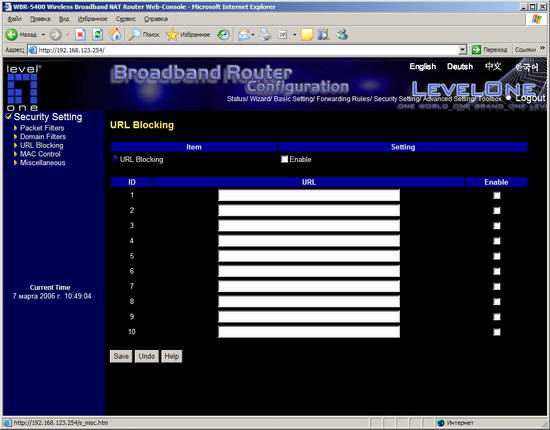This screenshot has height=430, width=550.
Task: Tick the Enable checkbox for ID 1
Action: pos(497,195)
